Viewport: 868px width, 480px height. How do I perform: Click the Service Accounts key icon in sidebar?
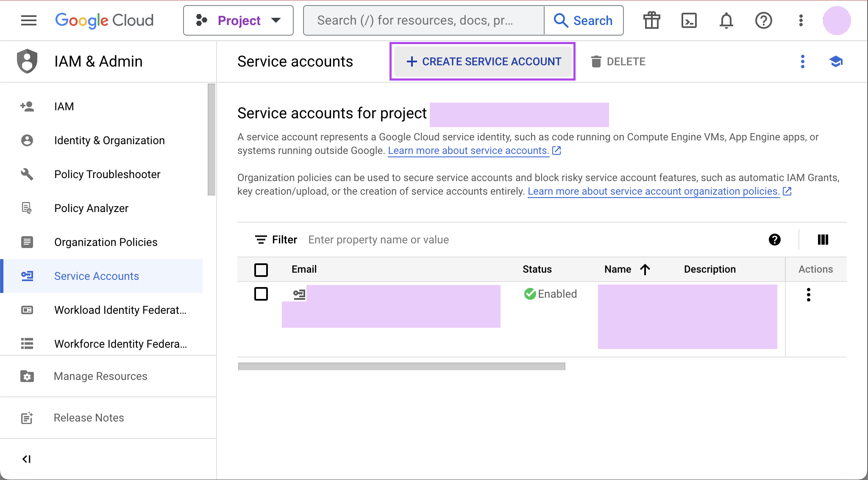pos(27,276)
